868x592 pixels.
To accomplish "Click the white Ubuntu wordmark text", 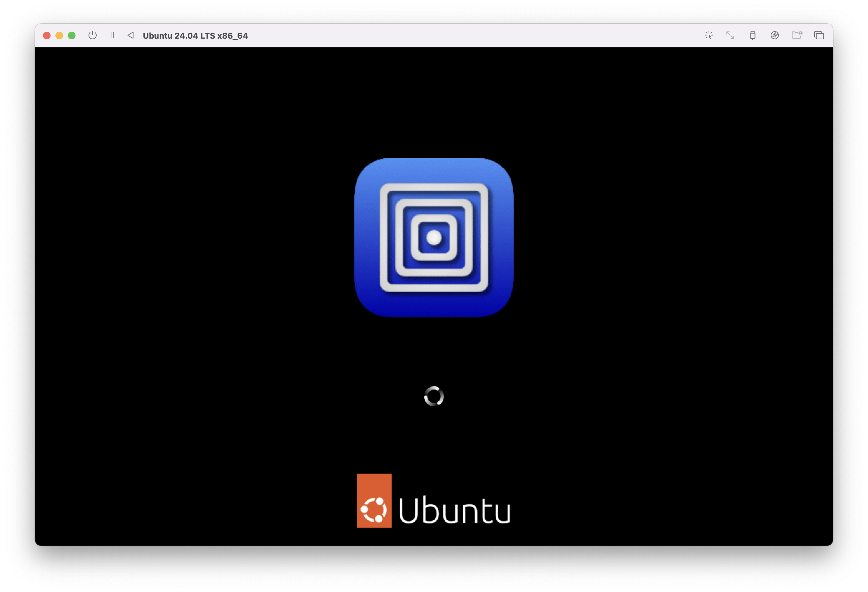I will (454, 510).
